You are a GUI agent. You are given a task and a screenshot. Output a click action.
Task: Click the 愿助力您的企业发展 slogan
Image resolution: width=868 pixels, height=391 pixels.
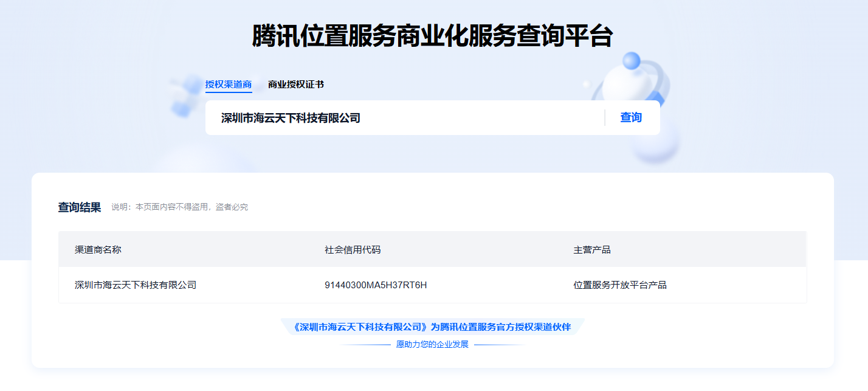(432, 345)
